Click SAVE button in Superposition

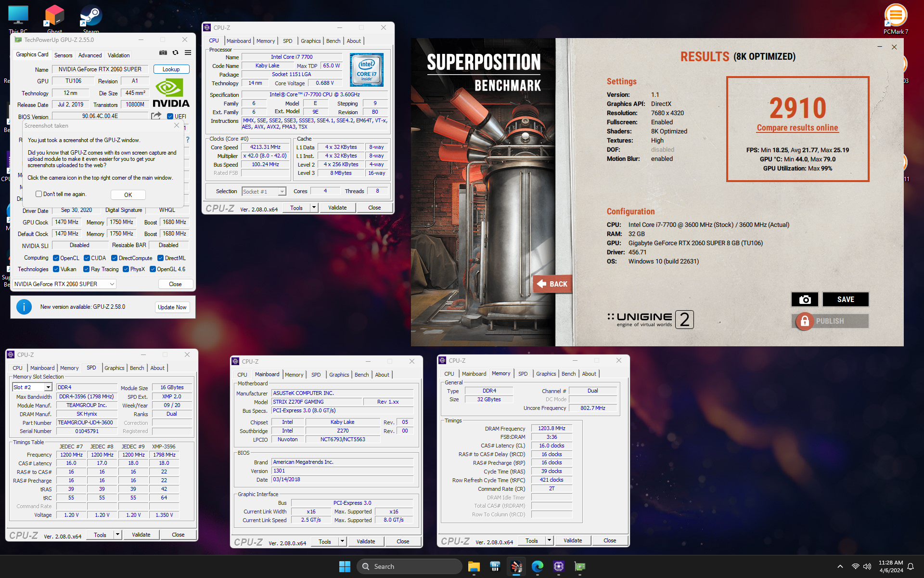click(x=846, y=300)
